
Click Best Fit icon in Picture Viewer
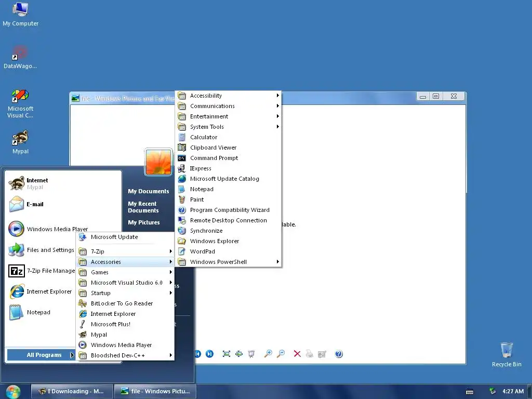click(x=227, y=354)
